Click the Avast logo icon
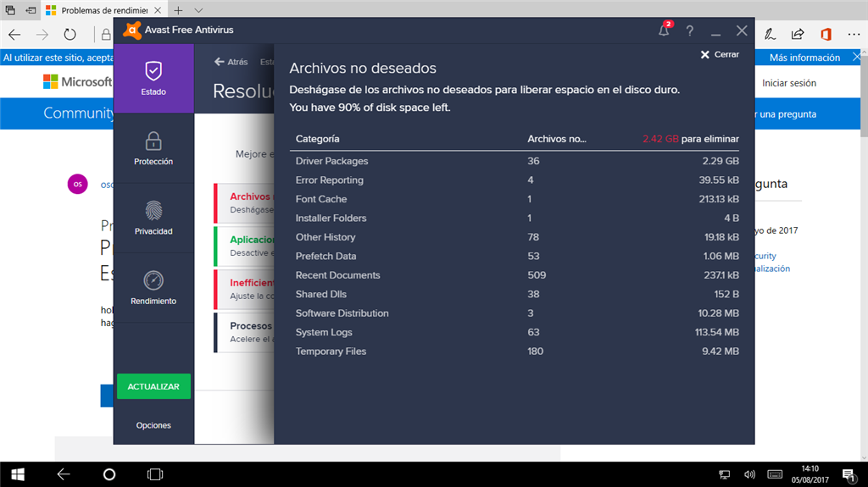The height and width of the screenshot is (487, 868). point(131,30)
